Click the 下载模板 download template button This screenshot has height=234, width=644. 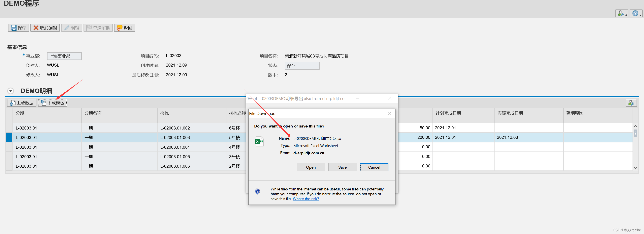[x=53, y=103]
